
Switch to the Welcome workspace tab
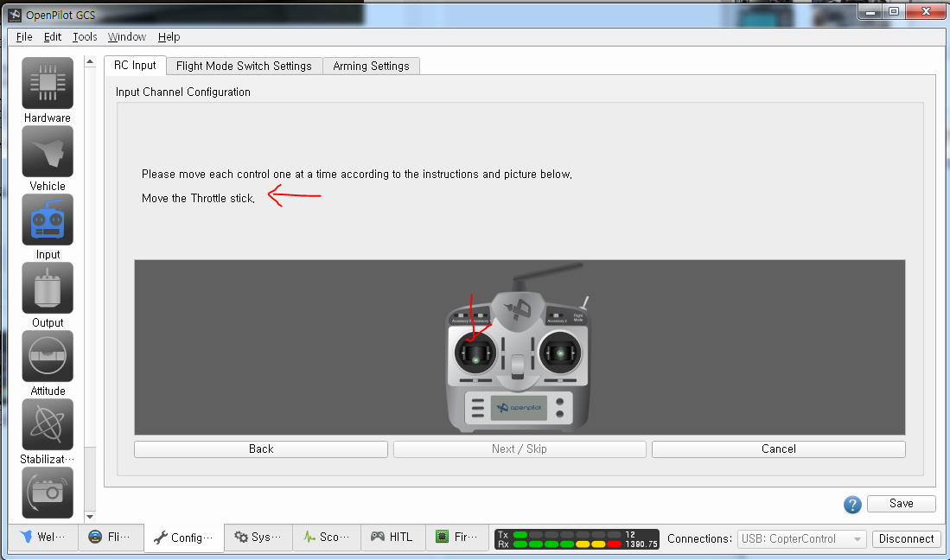pyautogui.click(x=43, y=537)
